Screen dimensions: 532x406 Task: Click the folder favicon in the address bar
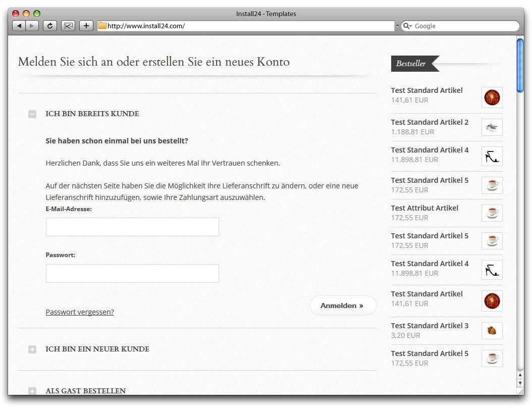(x=102, y=26)
